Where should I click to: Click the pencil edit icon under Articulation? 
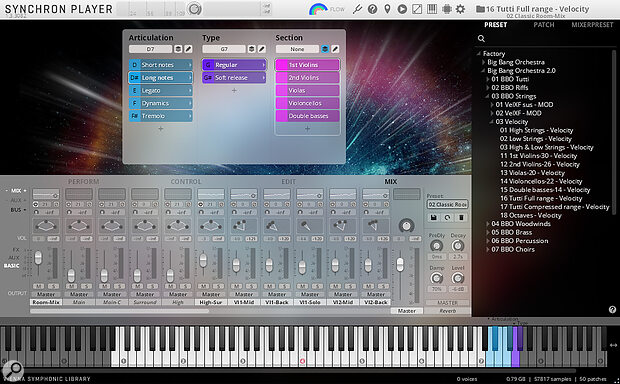click(188, 49)
